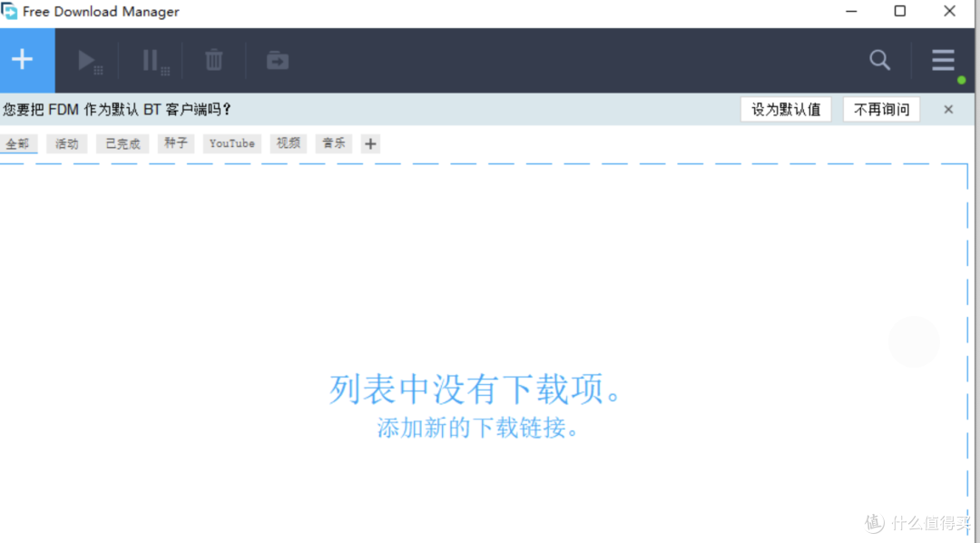Viewport: 980px width, 543px height.
Task: Open the YouTube downloads tab
Action: [x=231, y=143]
